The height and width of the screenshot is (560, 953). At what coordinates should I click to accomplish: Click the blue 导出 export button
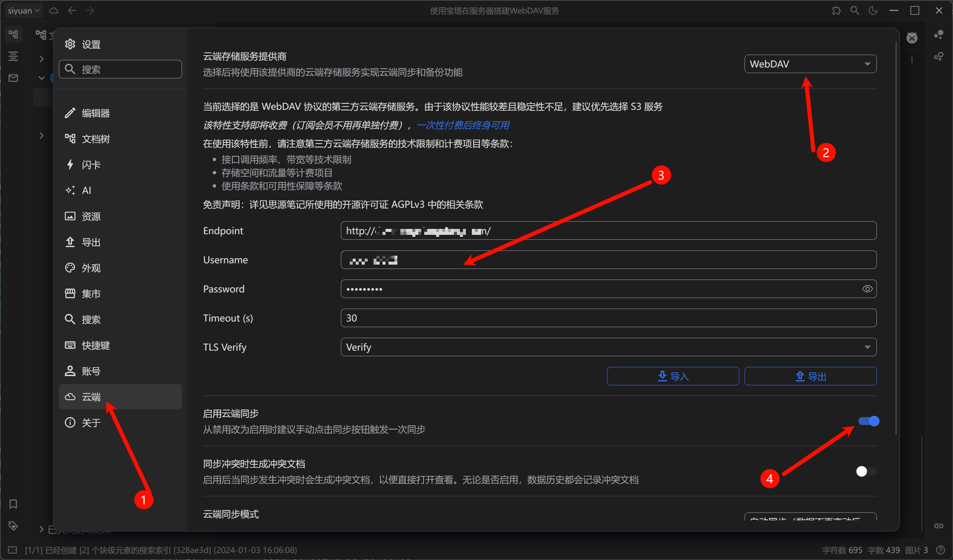pyautogui.click(x=810, y=376)
